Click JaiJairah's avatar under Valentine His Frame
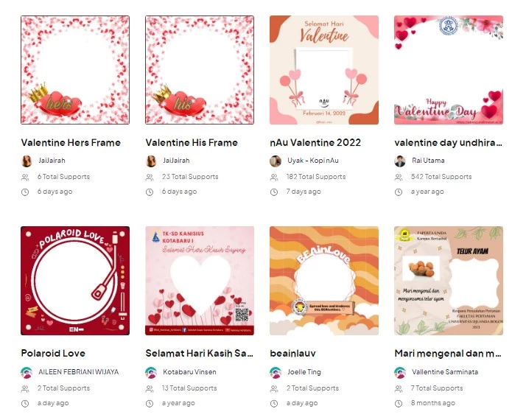Viewport: 526px width, 420px height. click(x=151, y=161)
